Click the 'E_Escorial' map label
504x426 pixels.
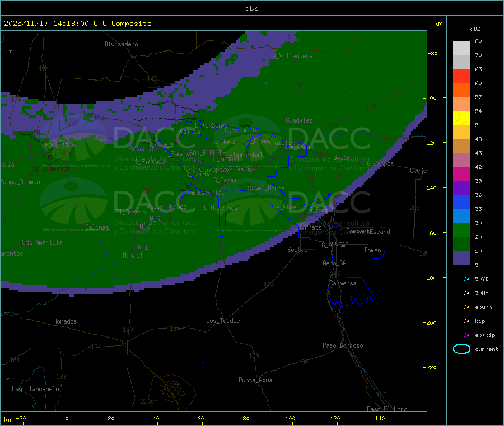click(x=208, y=193)
